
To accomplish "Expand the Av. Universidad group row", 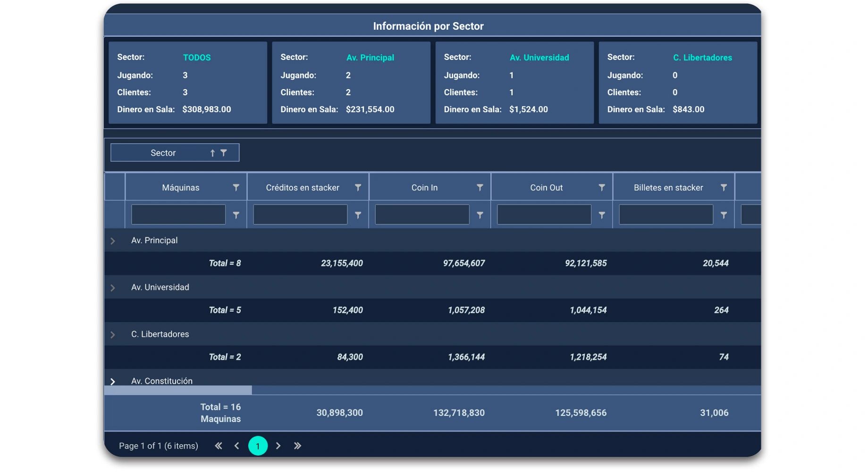I will coord(113,288).
